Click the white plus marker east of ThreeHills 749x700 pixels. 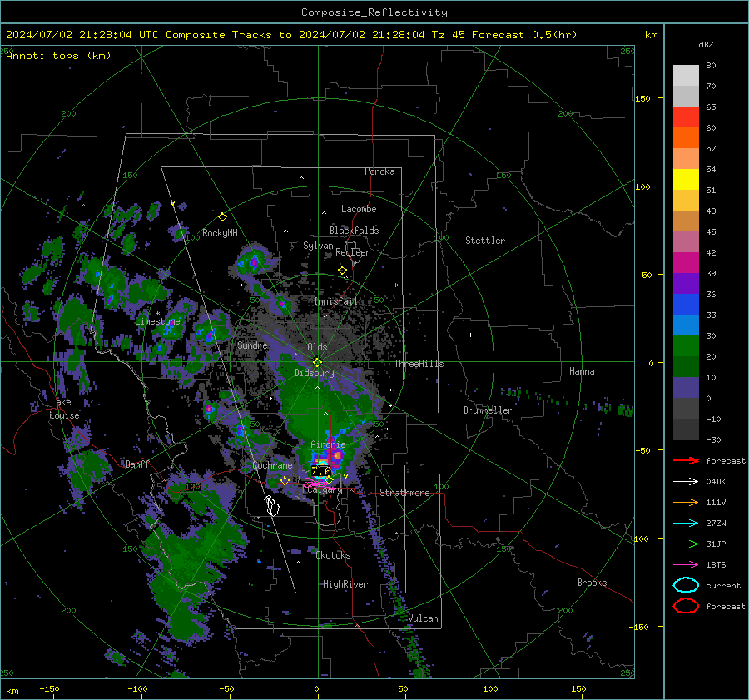click(470, 335)
